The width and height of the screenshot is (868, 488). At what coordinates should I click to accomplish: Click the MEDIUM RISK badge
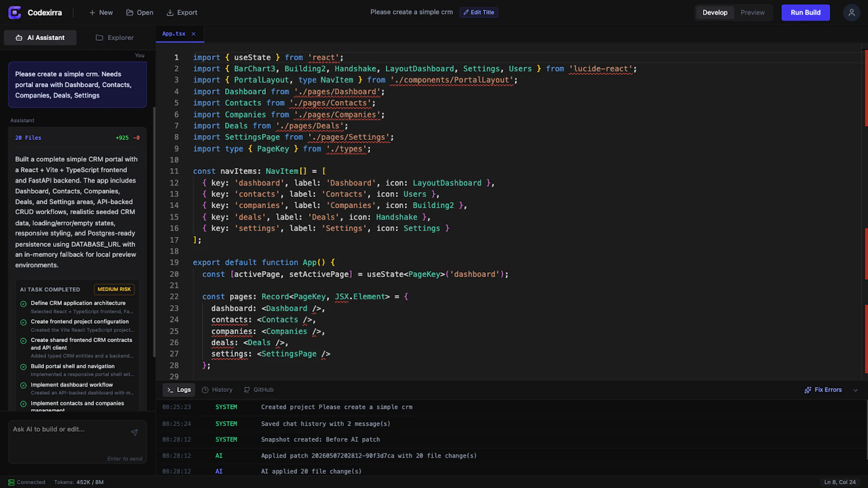(114, 290)
